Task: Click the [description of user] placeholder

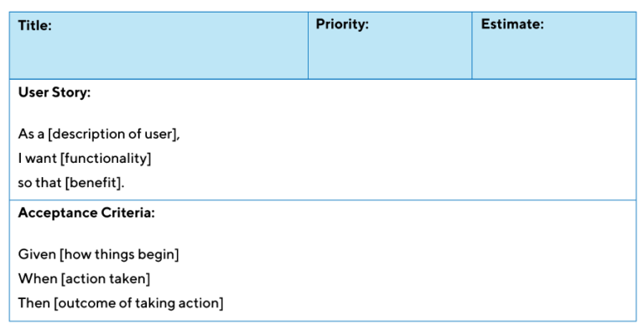Action: coord(112,134)
